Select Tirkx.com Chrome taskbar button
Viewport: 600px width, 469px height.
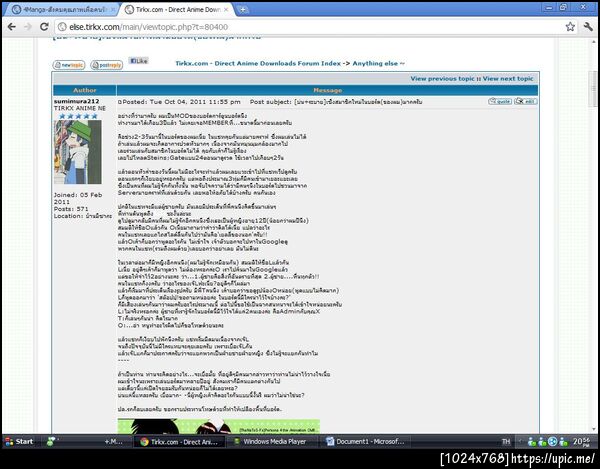pyautogui.click(x=179, y=441)
